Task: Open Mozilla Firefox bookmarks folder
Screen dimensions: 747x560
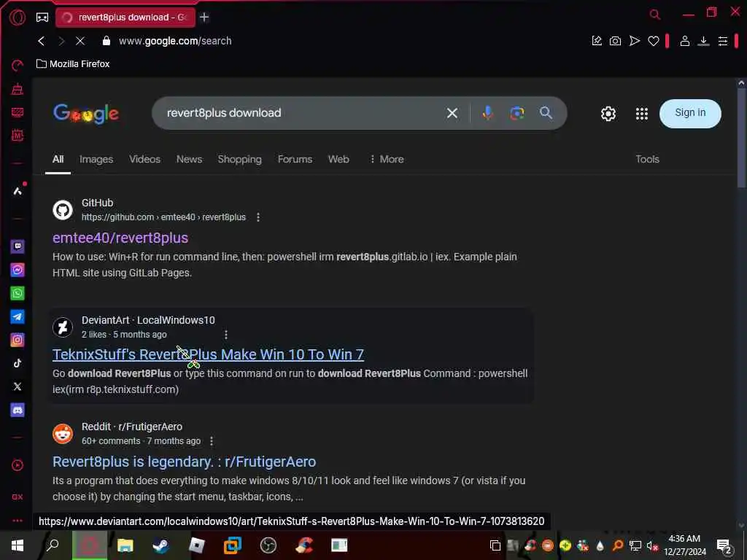Action: click(73, 64)
